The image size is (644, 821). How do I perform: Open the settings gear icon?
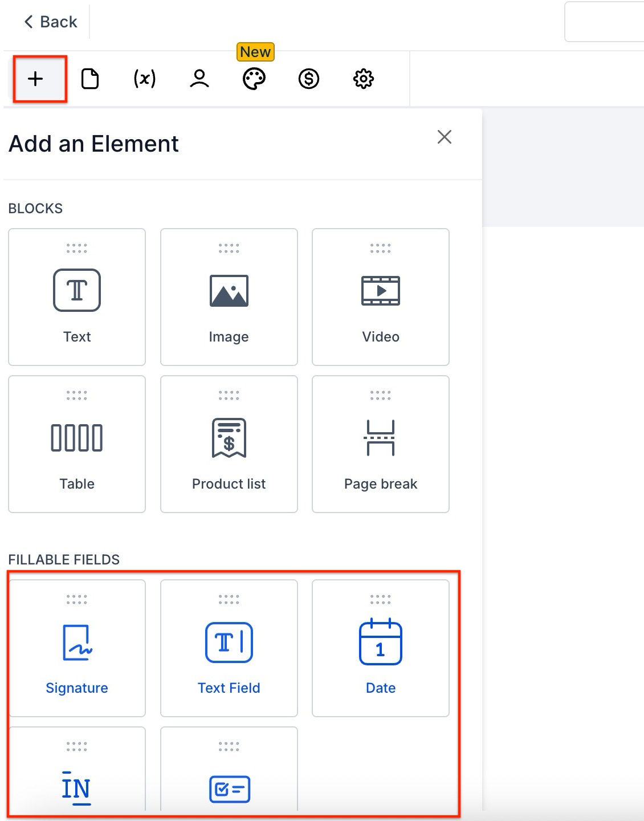[x=364, y=79]
